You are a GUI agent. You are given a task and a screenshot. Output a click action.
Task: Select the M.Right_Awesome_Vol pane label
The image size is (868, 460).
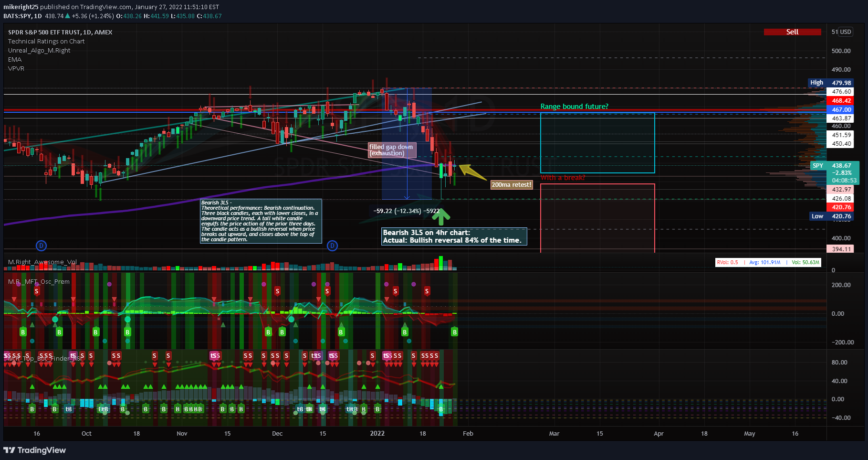(x=42, y=262)
